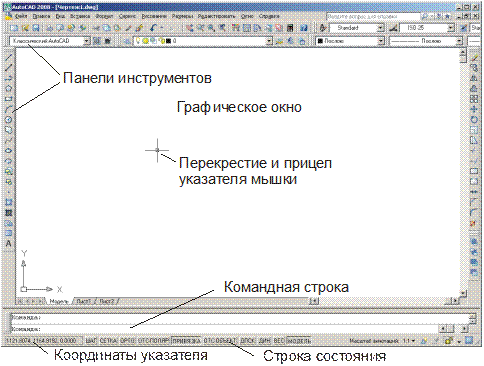Disable ПРИВЯЗКА object snap in status bar
Image resolution: width=484 pixels, height=366 pixels.
[186, 341]
